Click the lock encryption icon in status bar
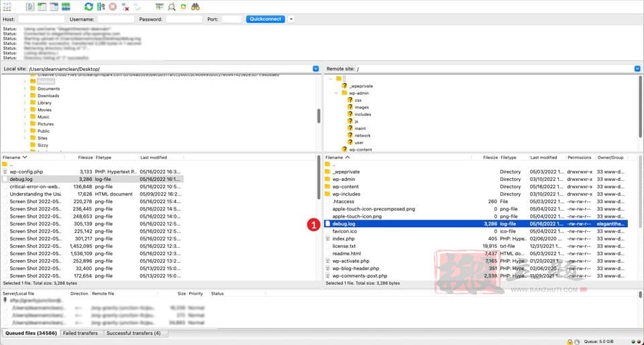This screenshot has width=644, height=345. point(570,342)
